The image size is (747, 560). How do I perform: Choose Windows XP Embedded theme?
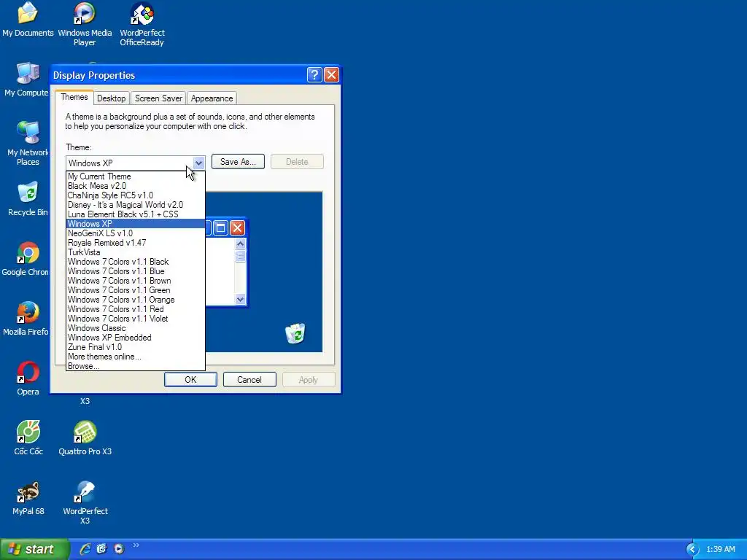(135, 338)
